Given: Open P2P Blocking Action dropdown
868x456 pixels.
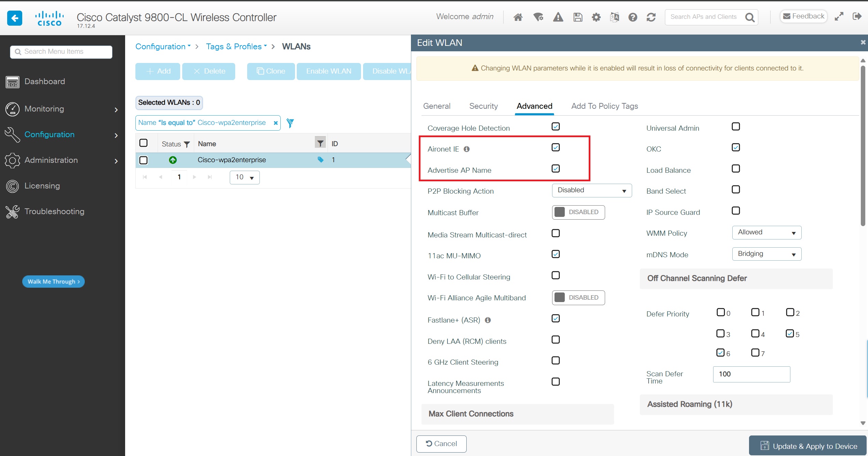Looking at the screenshot, I should 592,191.
